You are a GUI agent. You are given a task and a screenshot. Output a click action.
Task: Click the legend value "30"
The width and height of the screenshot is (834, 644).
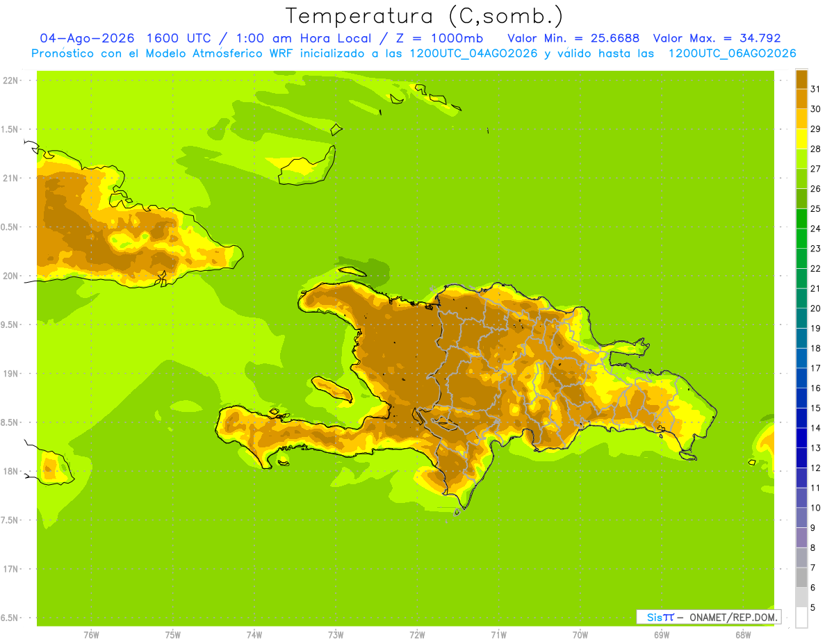(x=816, y=109)
